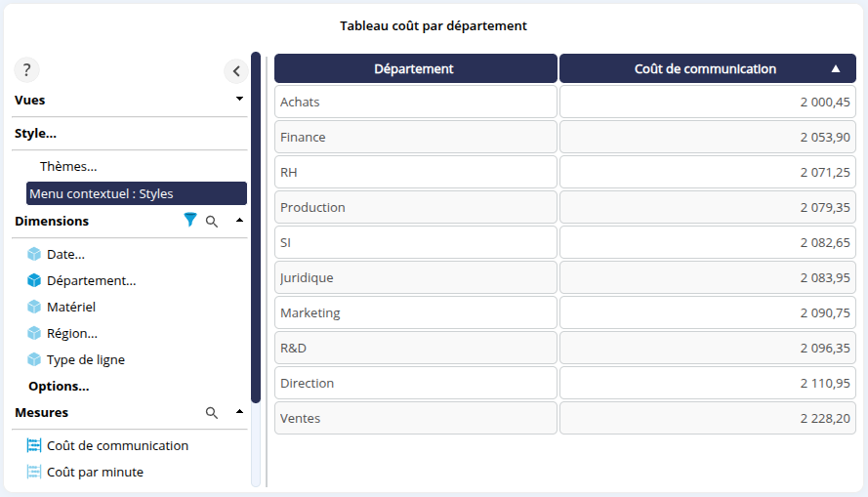Screen dimensions: 868x497
Task: Open the Thèmes... menu item
Action: click(68, 167)
